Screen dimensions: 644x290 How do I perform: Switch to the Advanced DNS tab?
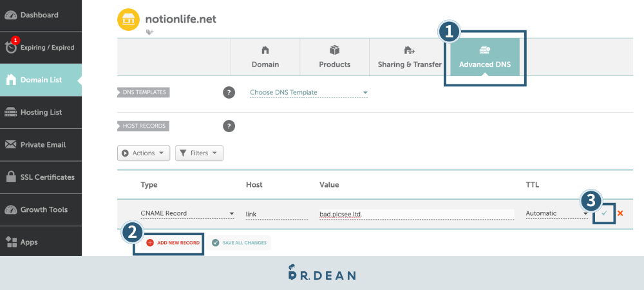click(x=485, y=57)
